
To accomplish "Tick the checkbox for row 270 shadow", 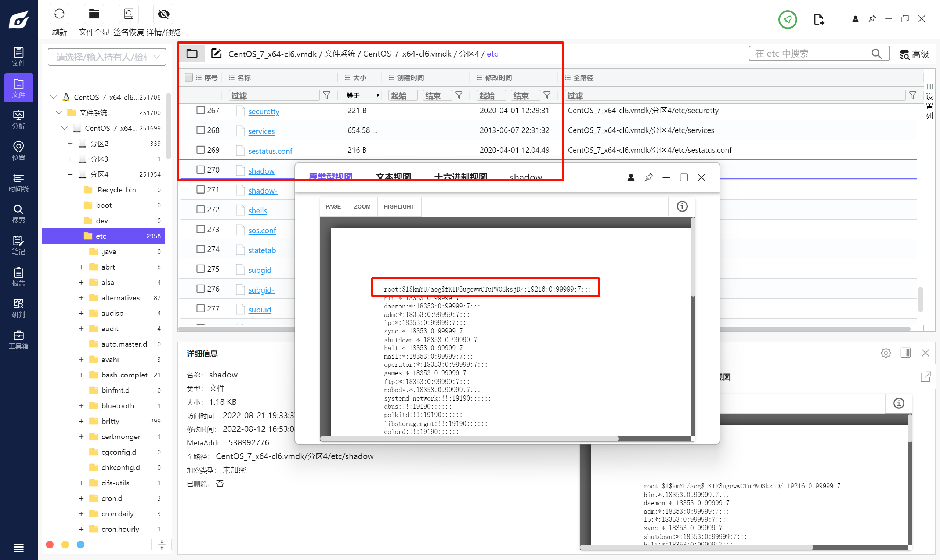I will 201,169.
